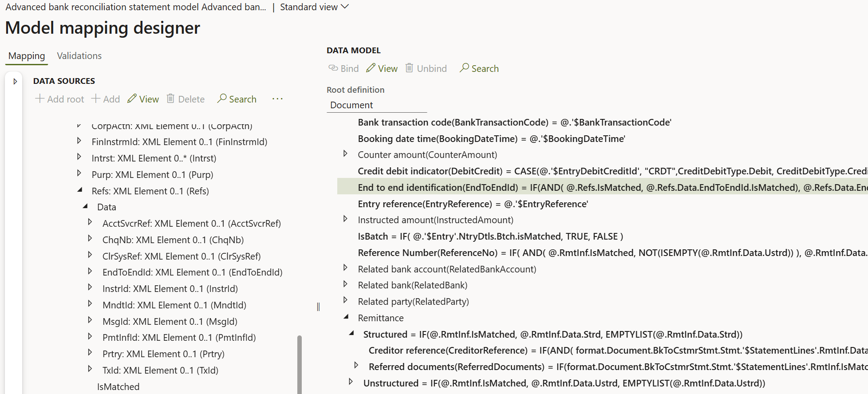Expand the EndToEndId XML Element node
The width and height of the screenshot is (868, 394).
90,272
